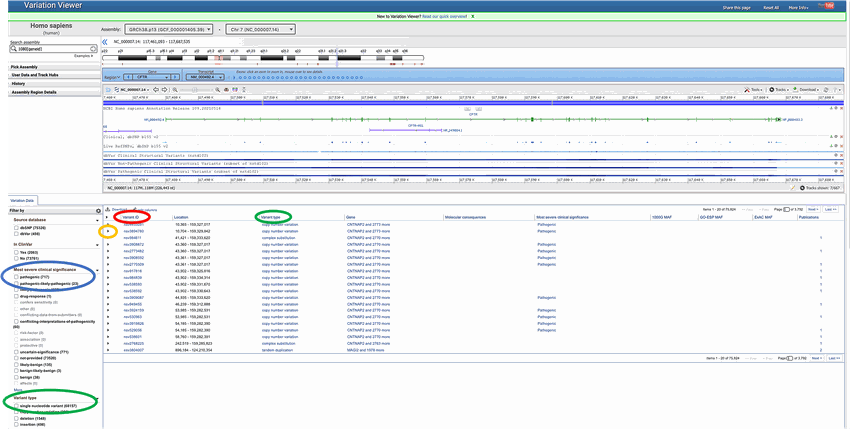
Task: Remove the NCBI annotation track with red X
Action: tap(841, 108)
